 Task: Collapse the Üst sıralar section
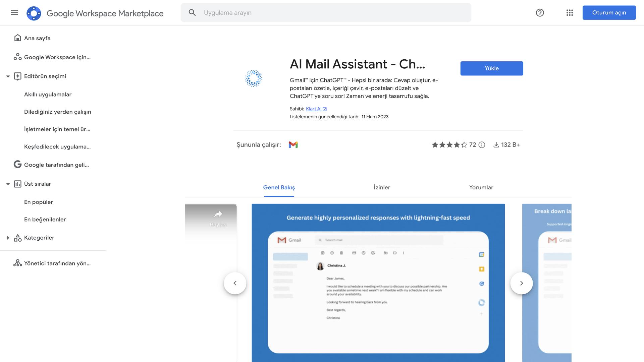(x=8, y=184)
